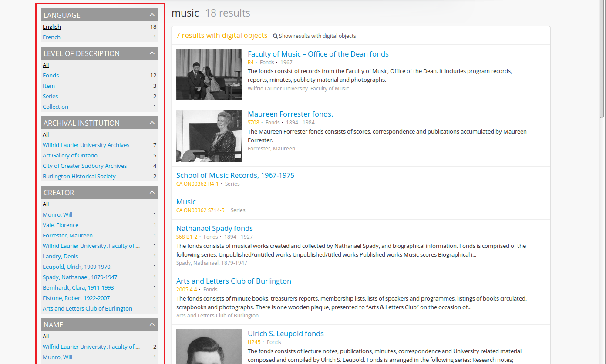This screenshot has height=364, width=606.
Task: Filter by Fonds level of description
Action: [50, 76]
